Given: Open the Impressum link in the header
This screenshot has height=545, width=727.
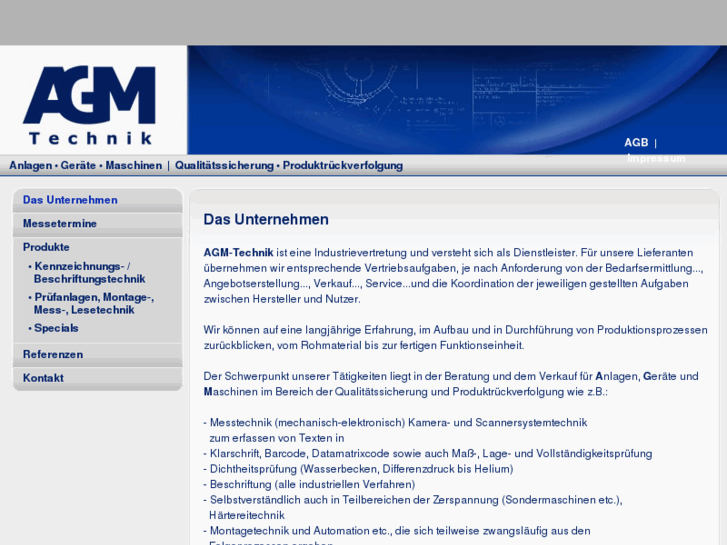Looking at the screenshot, I should [656, 158].
